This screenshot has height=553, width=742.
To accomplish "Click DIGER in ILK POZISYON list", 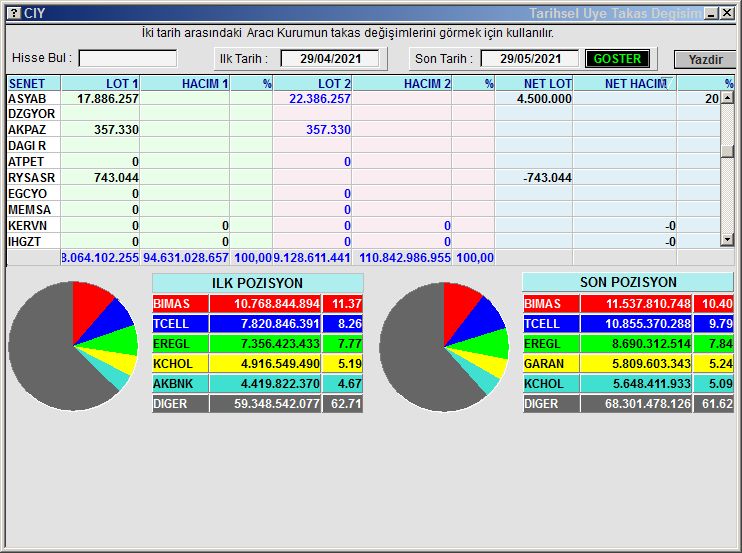I will tap(180, 404).
